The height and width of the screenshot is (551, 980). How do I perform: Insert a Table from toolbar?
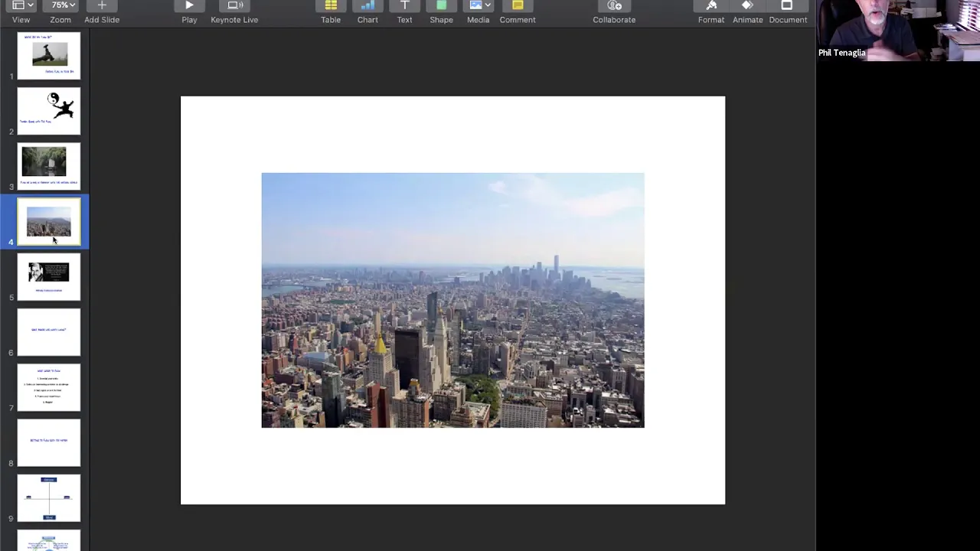(x=331, y=5)
